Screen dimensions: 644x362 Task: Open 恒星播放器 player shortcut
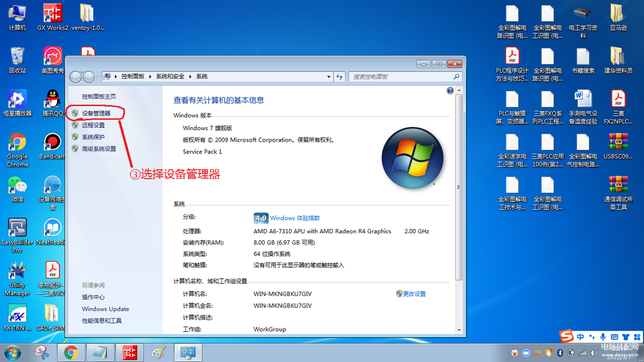(17, 102)
